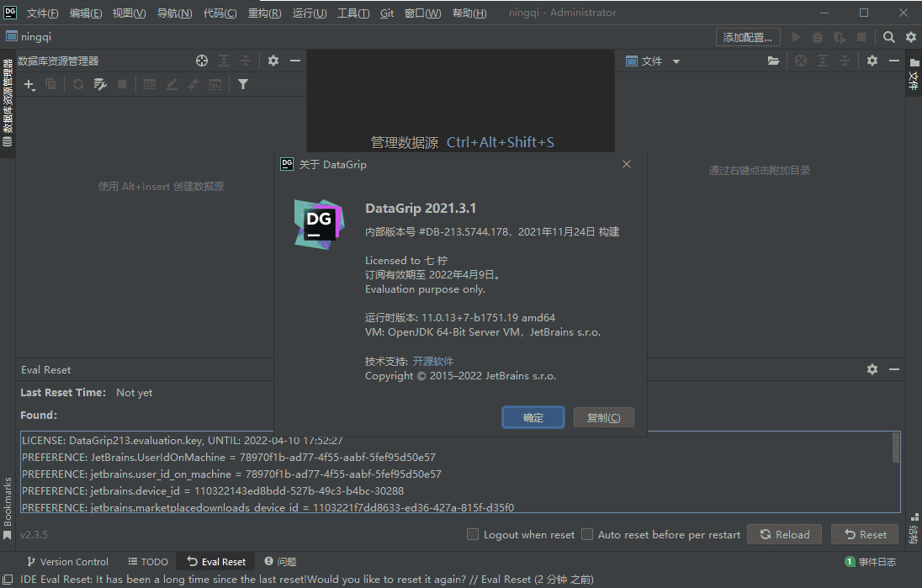Enable the Logout when reset checkbox

[x=473, y=534]
